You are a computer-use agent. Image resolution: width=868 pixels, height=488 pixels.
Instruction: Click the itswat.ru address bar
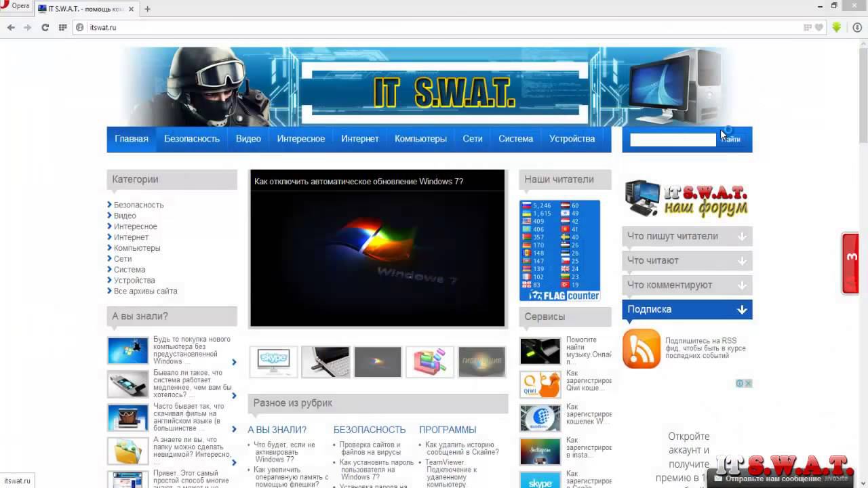[441, 27]
